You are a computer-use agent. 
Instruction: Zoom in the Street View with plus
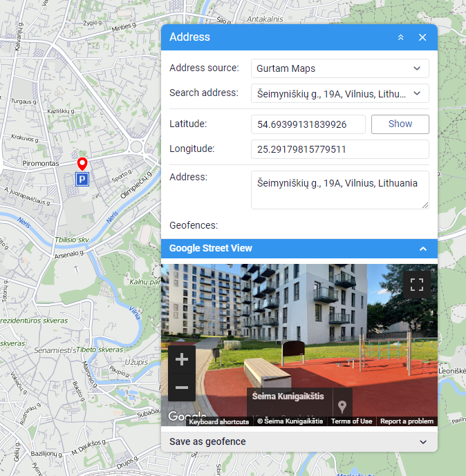pyautogui.click(x=182, y=360)
